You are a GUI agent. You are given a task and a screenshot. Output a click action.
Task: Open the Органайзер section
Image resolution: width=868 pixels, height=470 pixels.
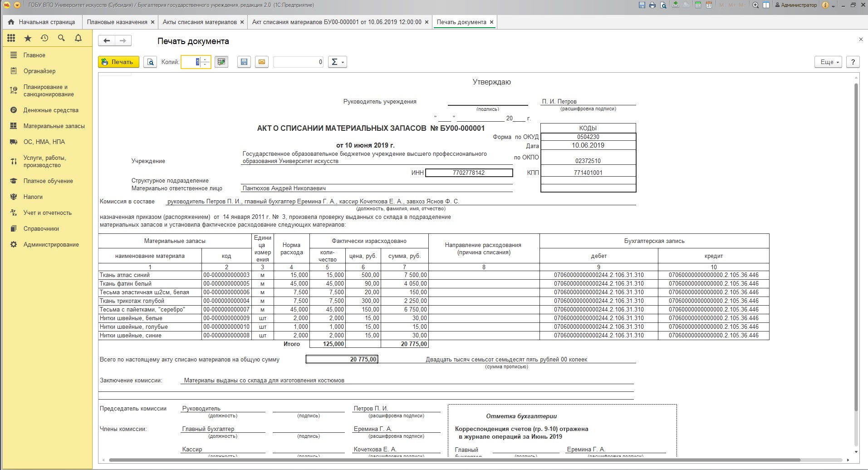(x=47, y=71)
